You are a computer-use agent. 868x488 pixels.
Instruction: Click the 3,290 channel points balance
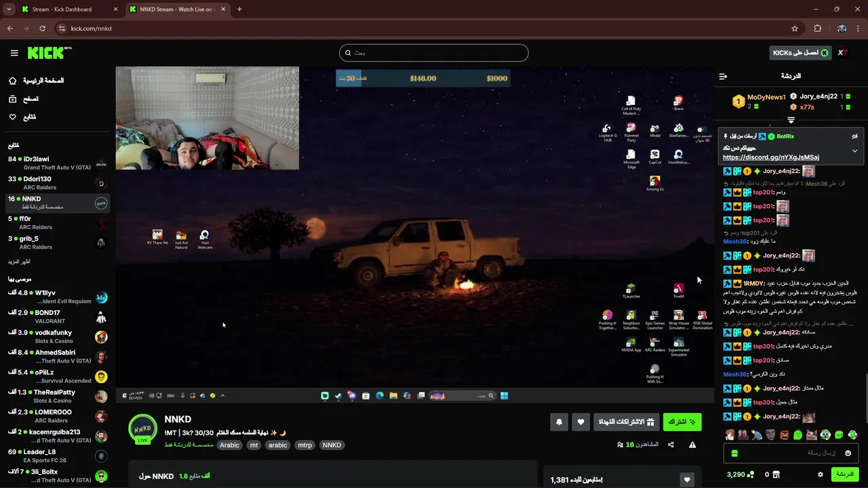(x=740, y=474)
